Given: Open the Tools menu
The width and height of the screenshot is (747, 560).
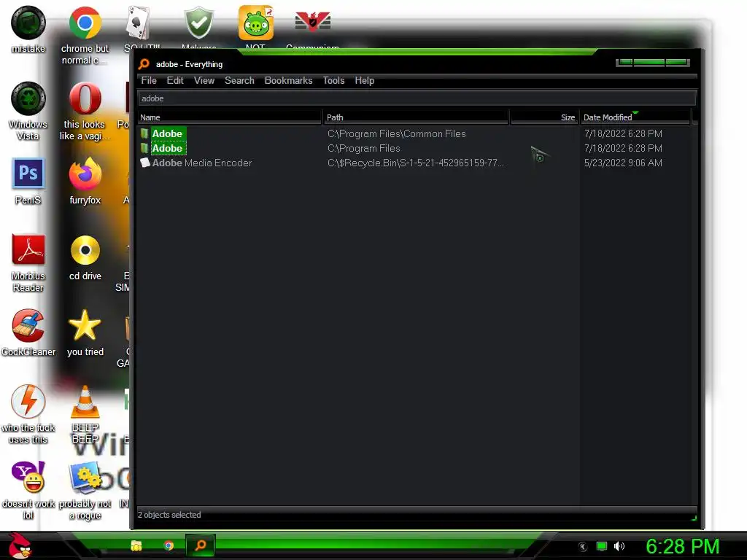Looking at the screenshot, I should coord(333,80).
